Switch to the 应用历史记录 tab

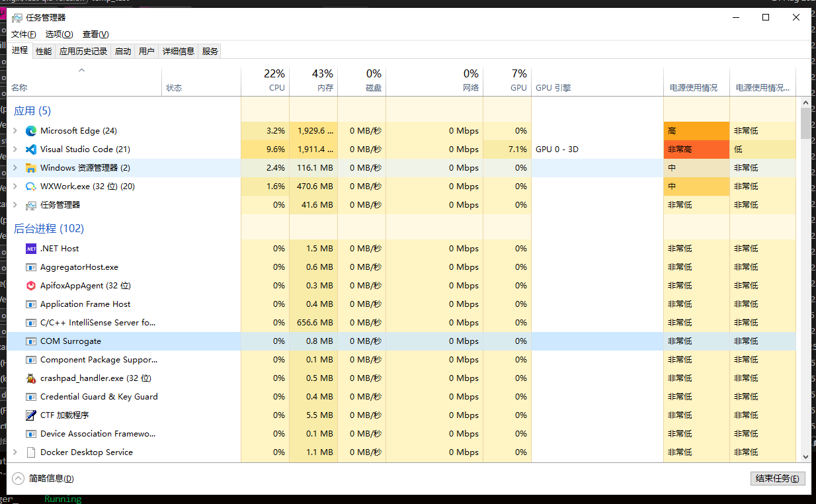(x=83, y=51)
